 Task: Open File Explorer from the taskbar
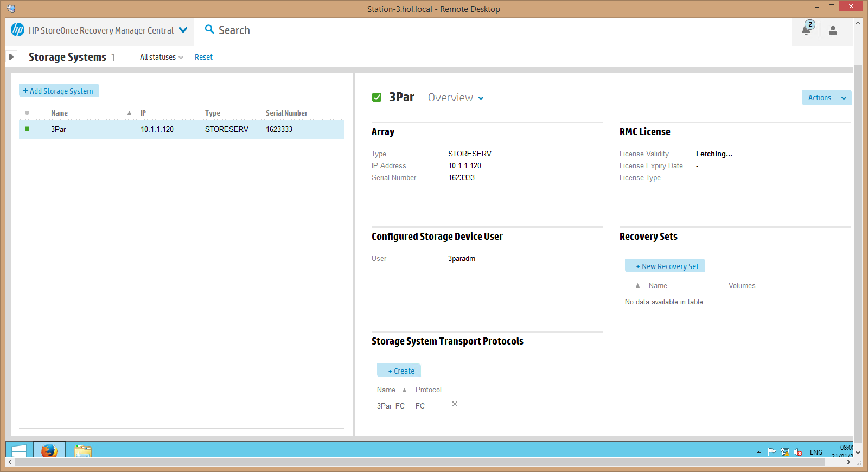82,450
